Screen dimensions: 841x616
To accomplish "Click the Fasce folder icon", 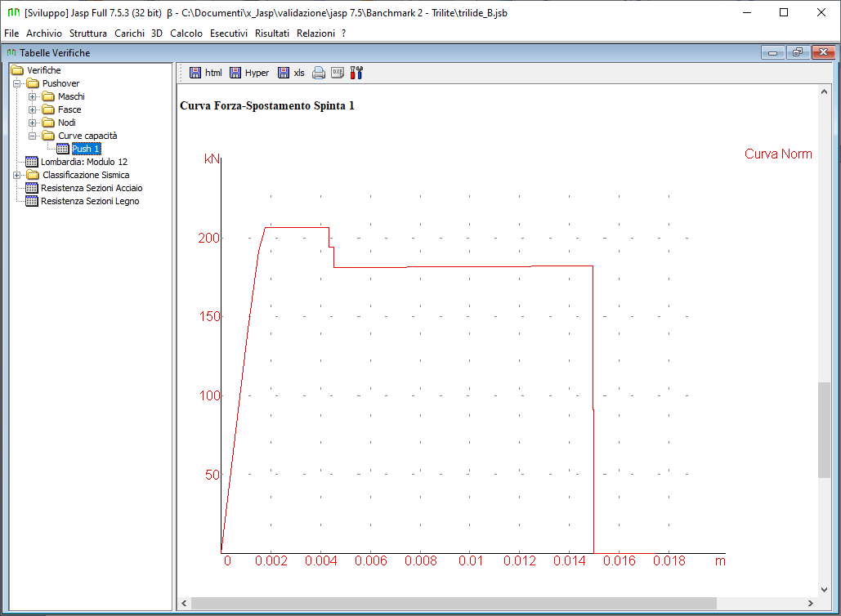I will point(48,109).
